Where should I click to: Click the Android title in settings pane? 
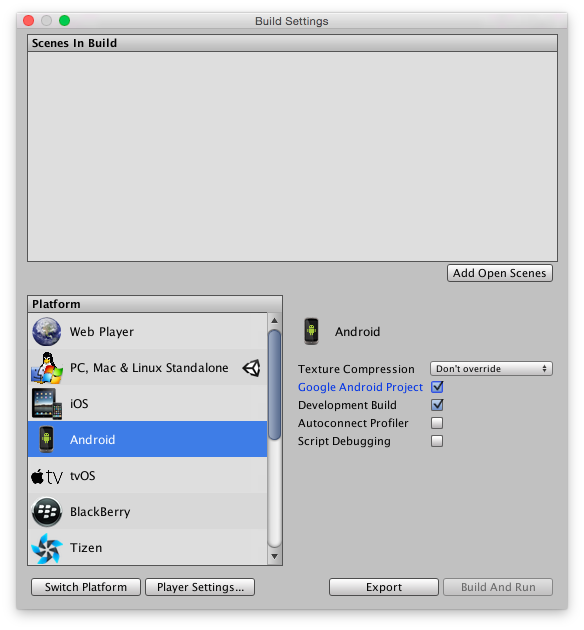pos(357,332)
